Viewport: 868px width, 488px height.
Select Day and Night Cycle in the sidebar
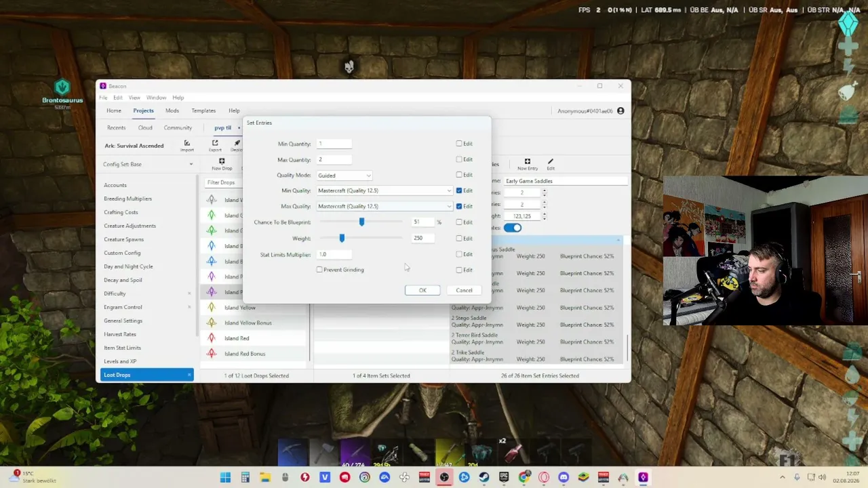tap(128, 266)
